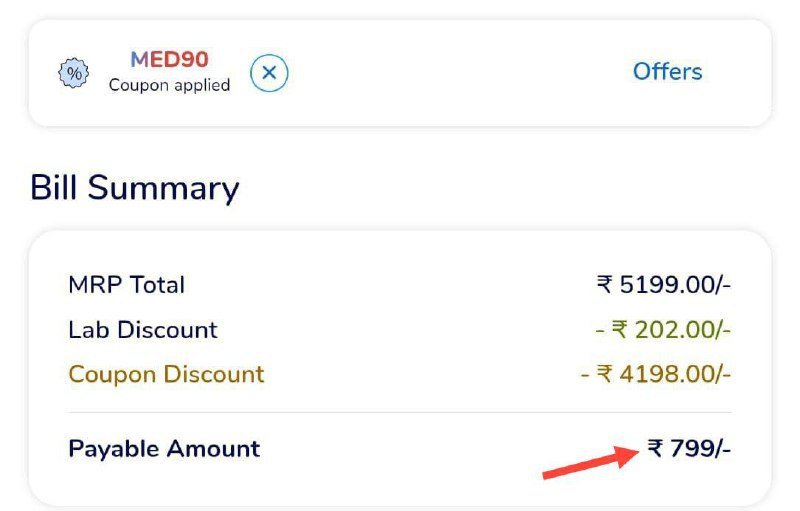This screenshot has width=800, height=511.
Task: Click empty space in the coupon card
Action: pos(450,72)
